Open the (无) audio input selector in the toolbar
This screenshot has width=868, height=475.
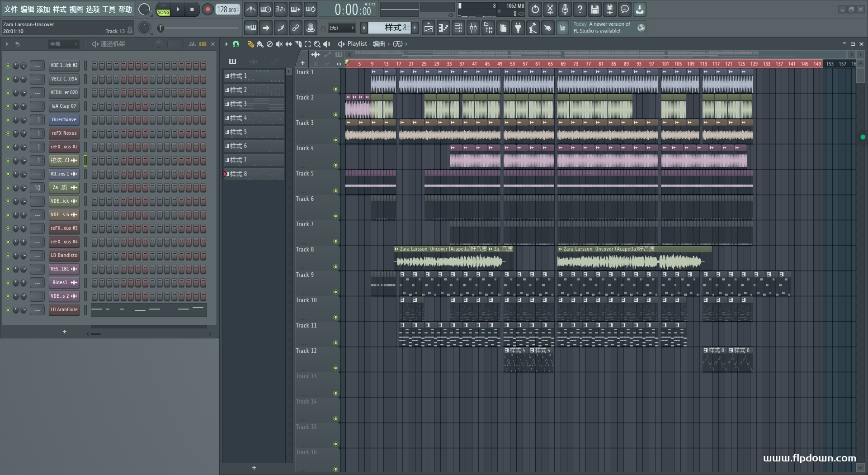point(342,28)
